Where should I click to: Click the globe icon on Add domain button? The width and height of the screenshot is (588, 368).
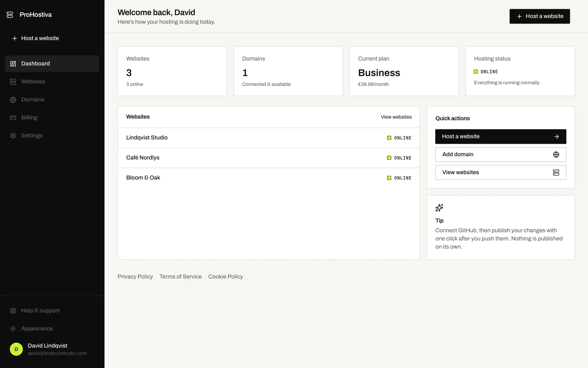[x=556, y=155]
